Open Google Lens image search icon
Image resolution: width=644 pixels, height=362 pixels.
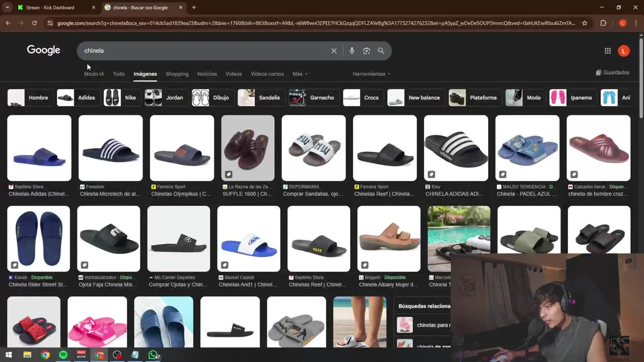click(366, 51)
